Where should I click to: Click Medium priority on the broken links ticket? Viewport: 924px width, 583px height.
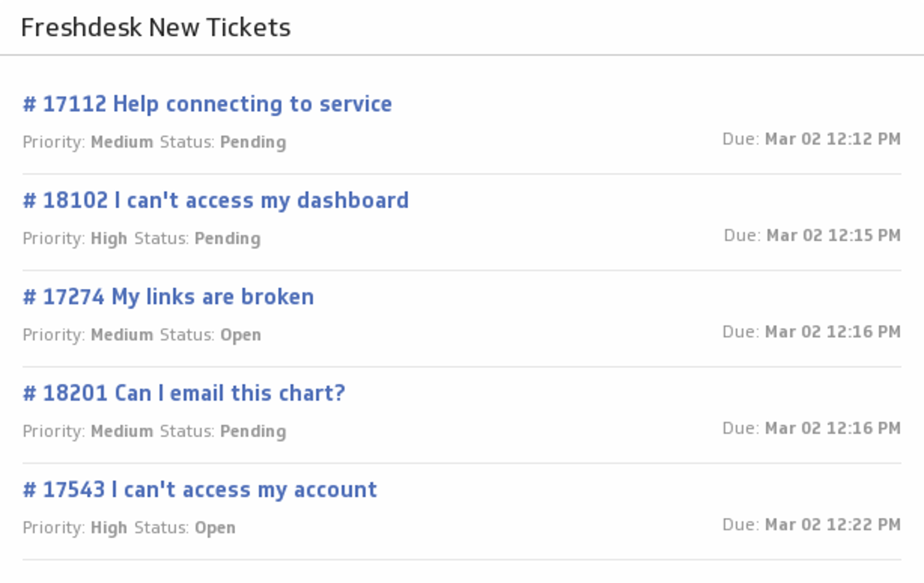(122, 335)
